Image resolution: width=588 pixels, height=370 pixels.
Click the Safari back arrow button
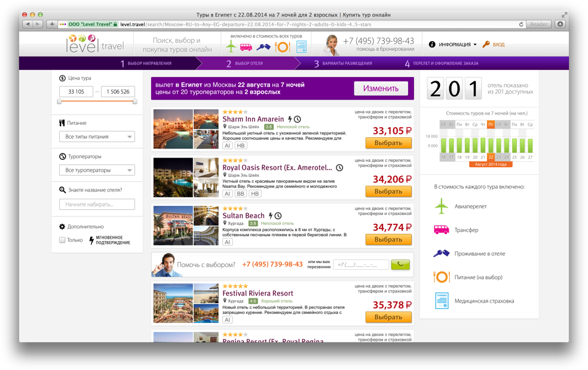27,24
